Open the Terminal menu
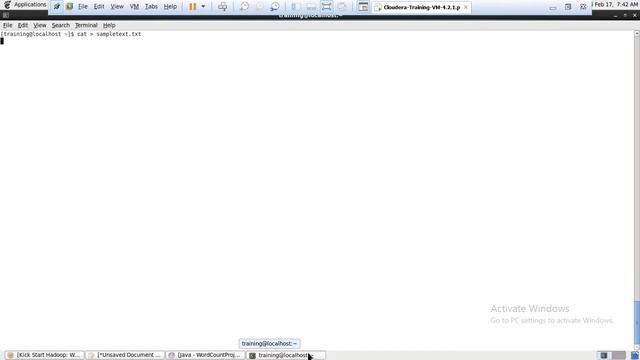The width and height of the screenshot is (640, 360). (x=86, y=25)
